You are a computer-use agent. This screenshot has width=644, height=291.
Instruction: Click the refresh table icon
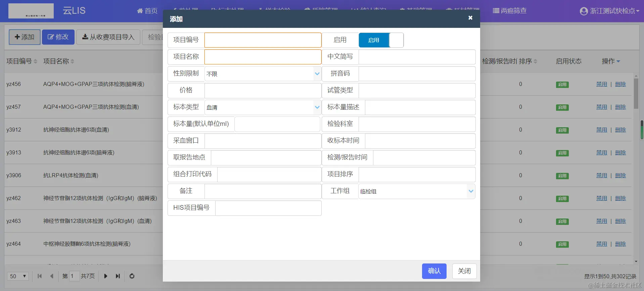tap(132, 276)
